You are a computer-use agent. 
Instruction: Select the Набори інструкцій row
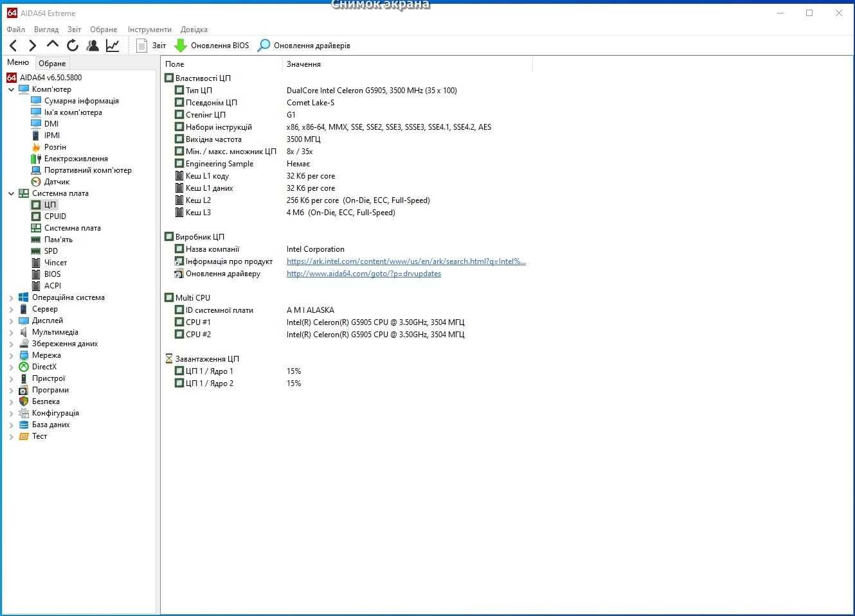coord(347,127)
